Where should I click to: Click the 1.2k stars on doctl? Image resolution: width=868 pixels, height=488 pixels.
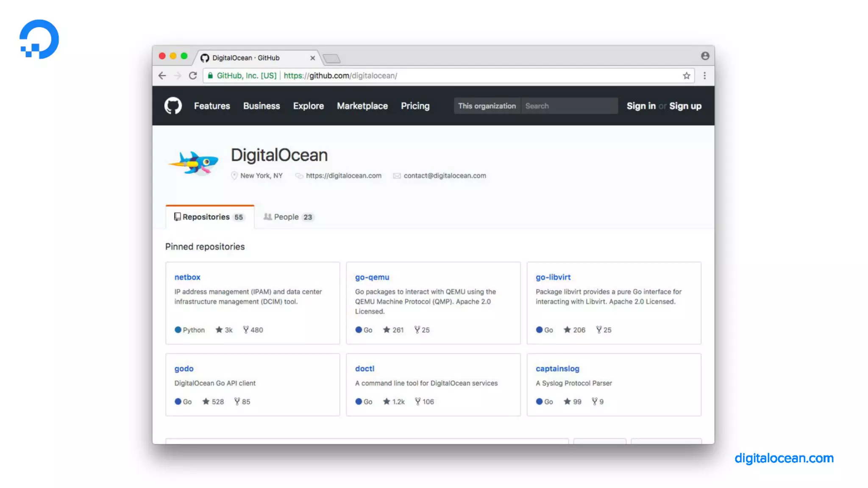394,402
